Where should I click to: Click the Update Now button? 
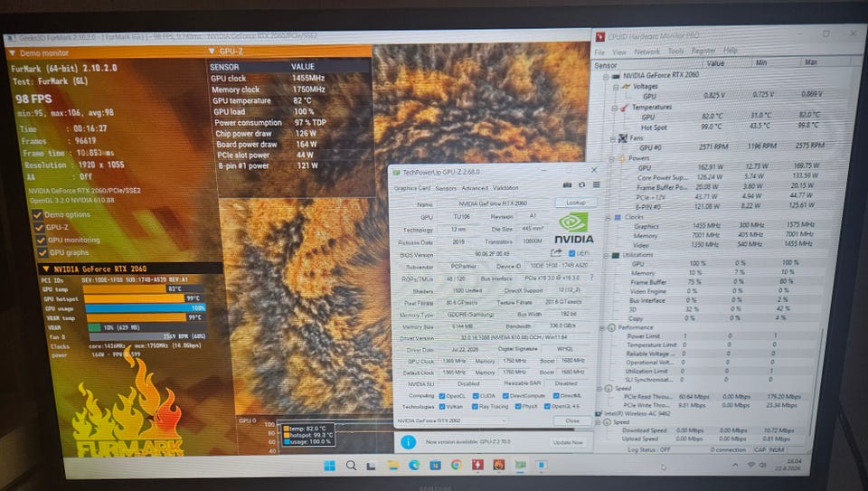(x=568, y=442)
